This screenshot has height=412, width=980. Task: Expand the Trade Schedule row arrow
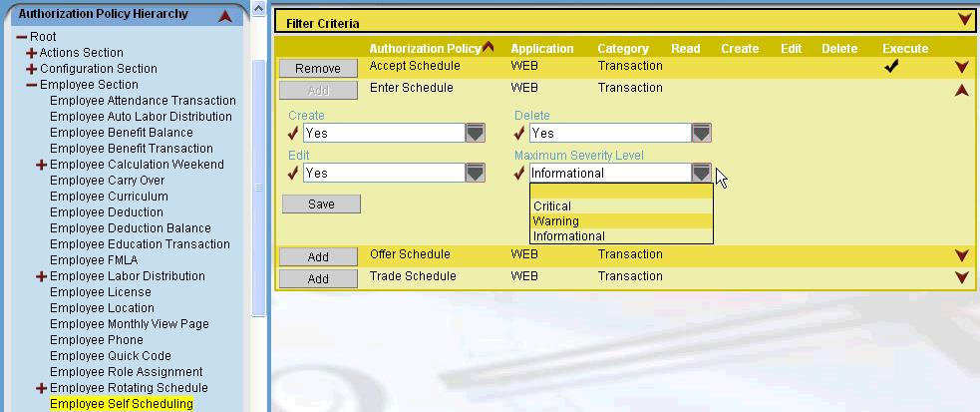tap(962, 277)
